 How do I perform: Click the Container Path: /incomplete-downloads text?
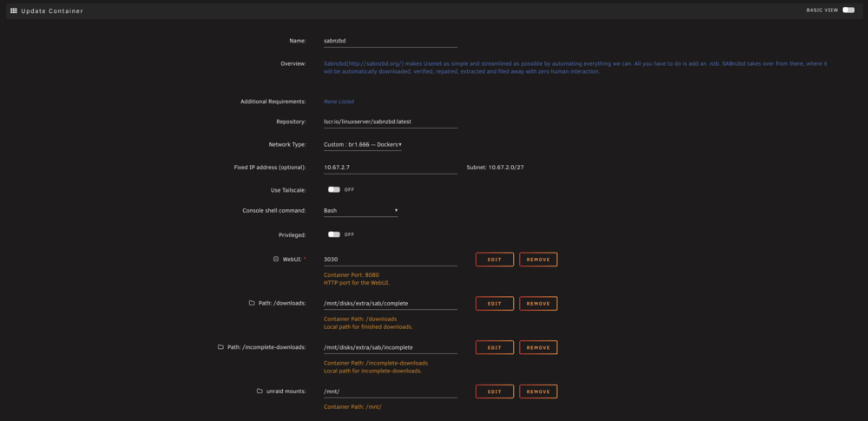pos(376,364)
